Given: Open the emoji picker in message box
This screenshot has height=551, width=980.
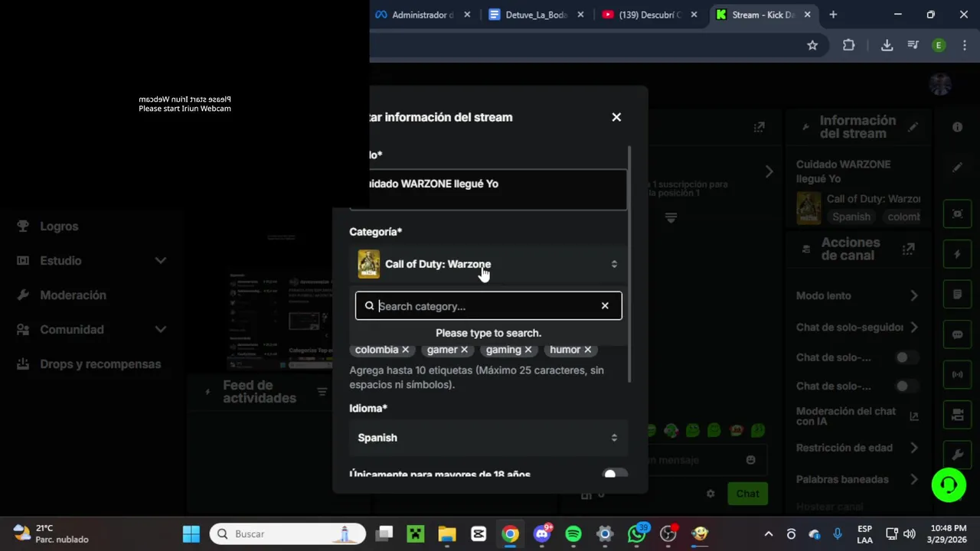Looking at the screenshot, I should tap(750, 460).
